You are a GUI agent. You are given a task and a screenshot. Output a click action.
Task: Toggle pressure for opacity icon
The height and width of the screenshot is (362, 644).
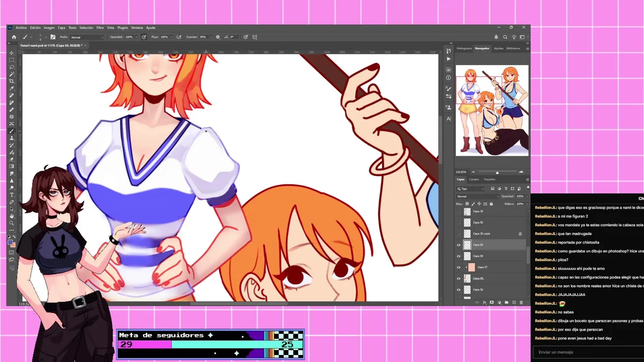(x=144, y=37)
